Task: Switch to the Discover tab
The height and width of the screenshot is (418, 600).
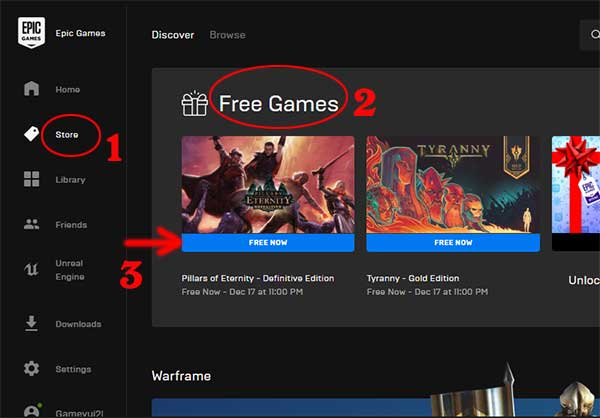Action: [173, 35]
